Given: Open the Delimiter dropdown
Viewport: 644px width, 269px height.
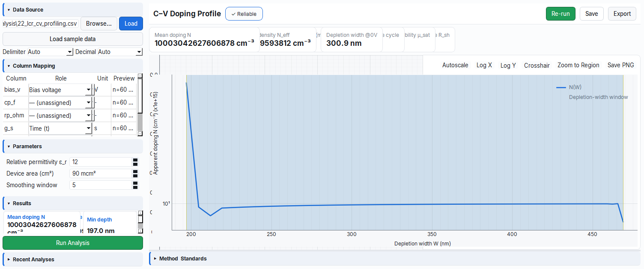Looking at the screenshot, I should point(50,52).
